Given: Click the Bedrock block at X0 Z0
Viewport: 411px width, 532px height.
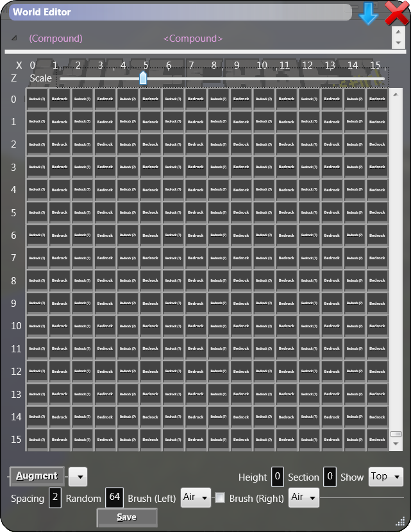Looking at the screenshot, I should click(x=37, y=99).
